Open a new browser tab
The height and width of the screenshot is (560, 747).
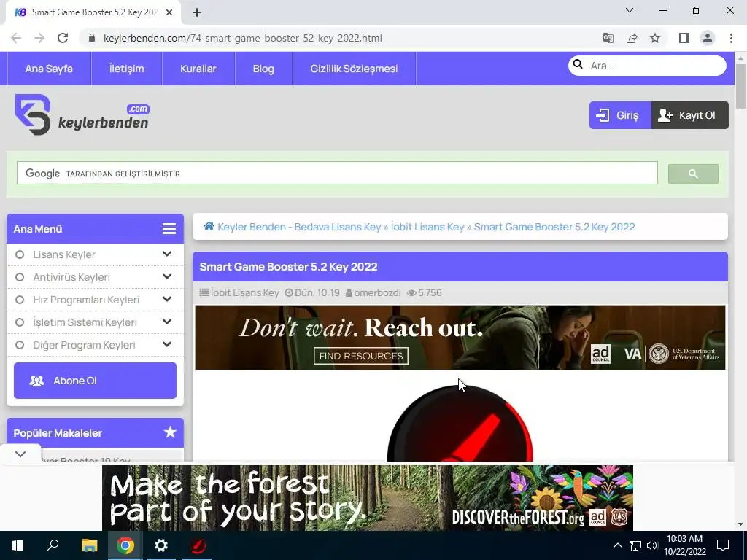(x=197, y=12)
